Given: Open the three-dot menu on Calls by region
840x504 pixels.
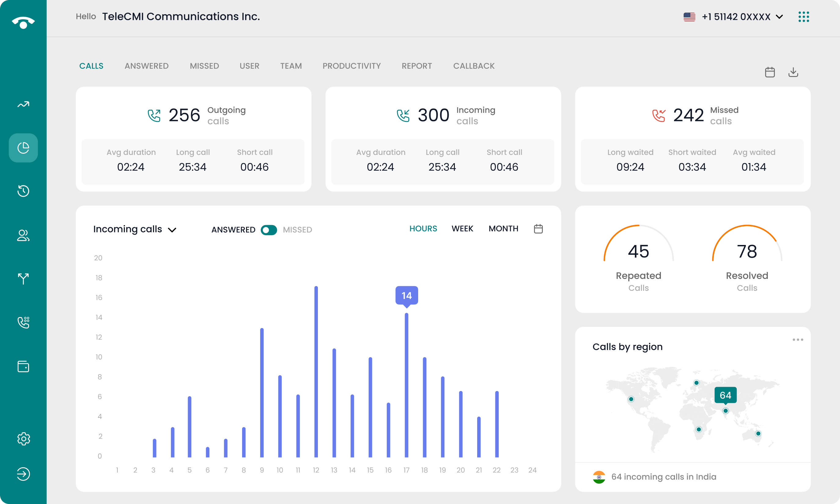Looking at the screenshot, I should [x=798, y=340].
